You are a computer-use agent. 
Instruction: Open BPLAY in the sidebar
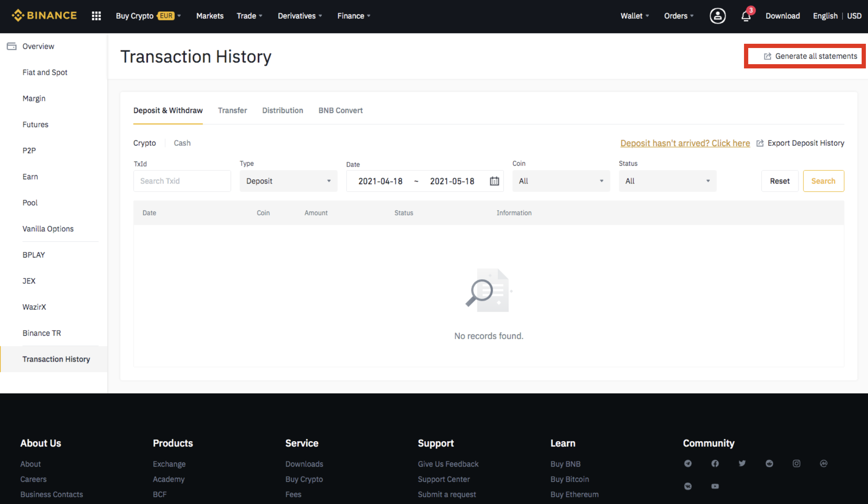(x=34, y=255)
